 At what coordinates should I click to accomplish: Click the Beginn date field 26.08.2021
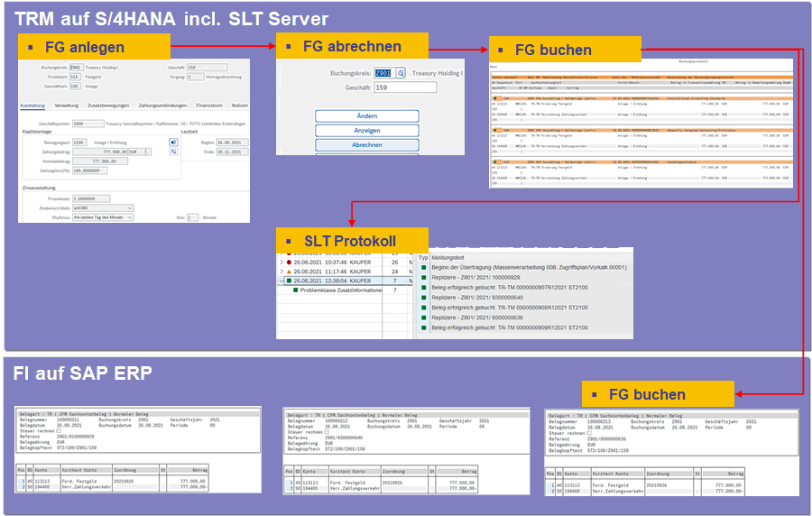click(x=232, y=143)
